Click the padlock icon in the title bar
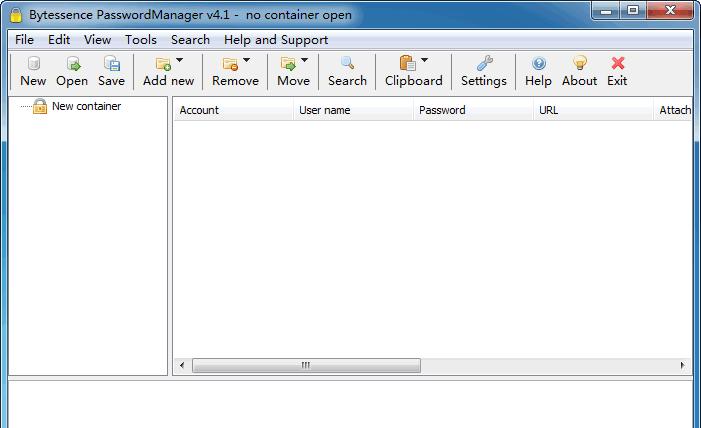The height and width of the screenshot is (428, 701). 16,15
